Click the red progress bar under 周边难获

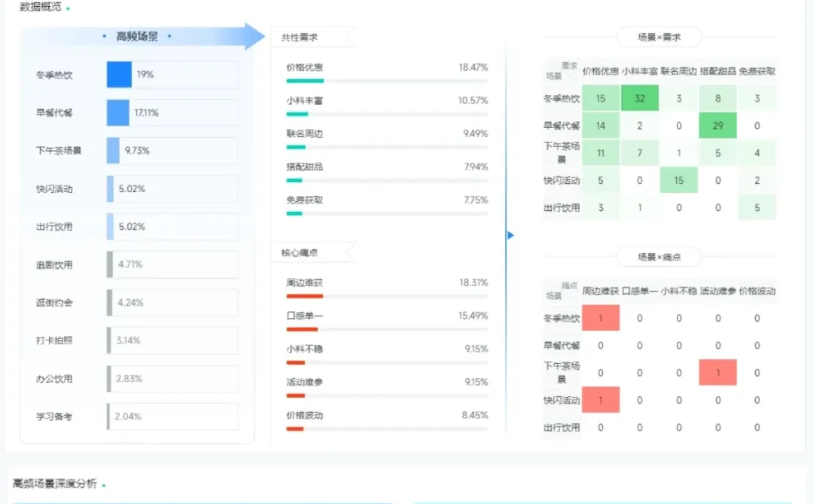304,296
